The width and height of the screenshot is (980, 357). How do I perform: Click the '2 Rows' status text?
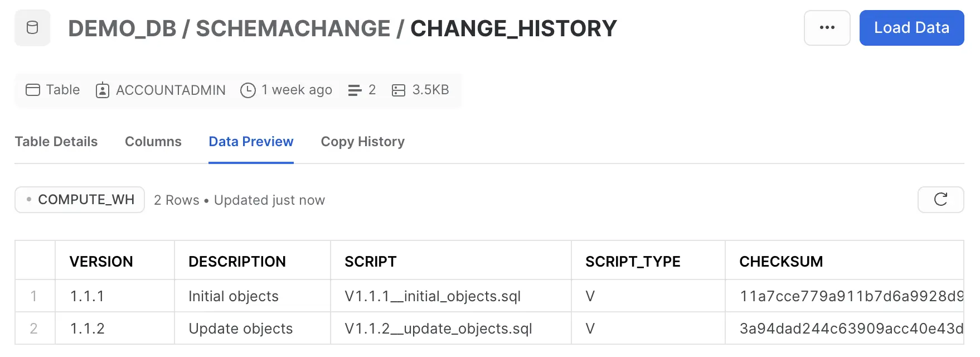(x=176, y=200)
